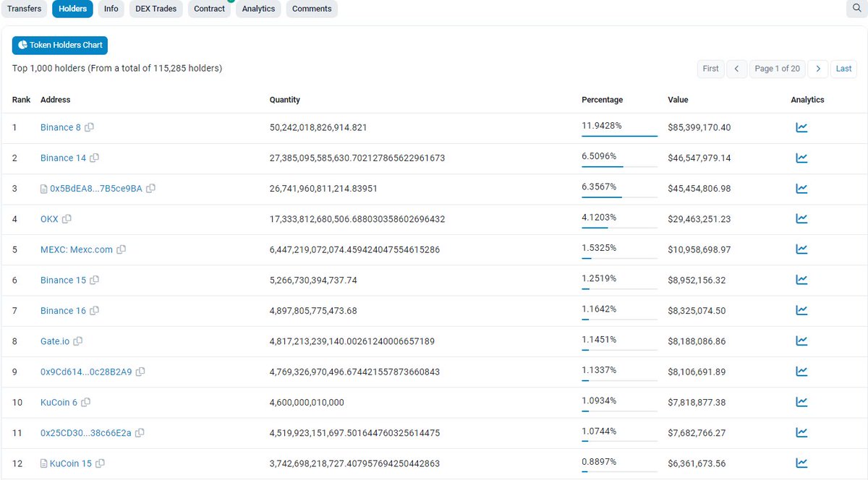Viewport: 868px width, 480px height.
Task: Open analytics chart for 0x9Cd614...0c28B2A9 row
Action: click(x=801, y=372)
